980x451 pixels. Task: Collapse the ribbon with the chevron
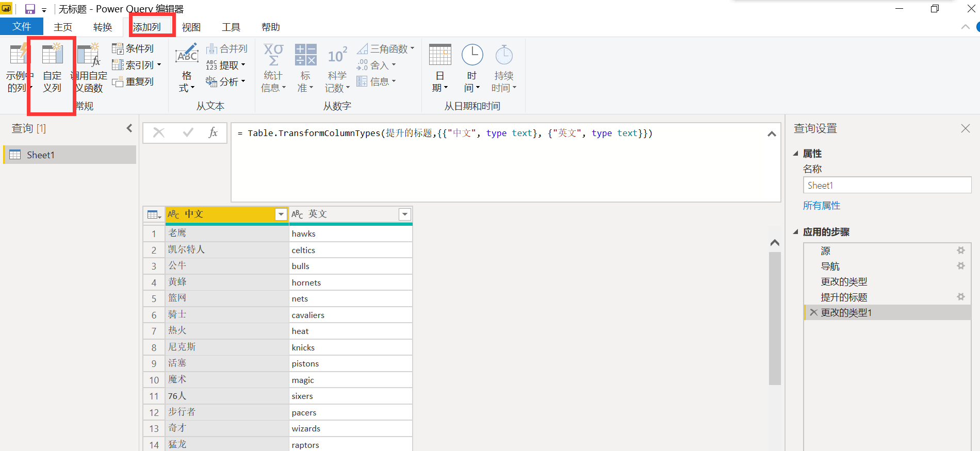pos(965,27)
